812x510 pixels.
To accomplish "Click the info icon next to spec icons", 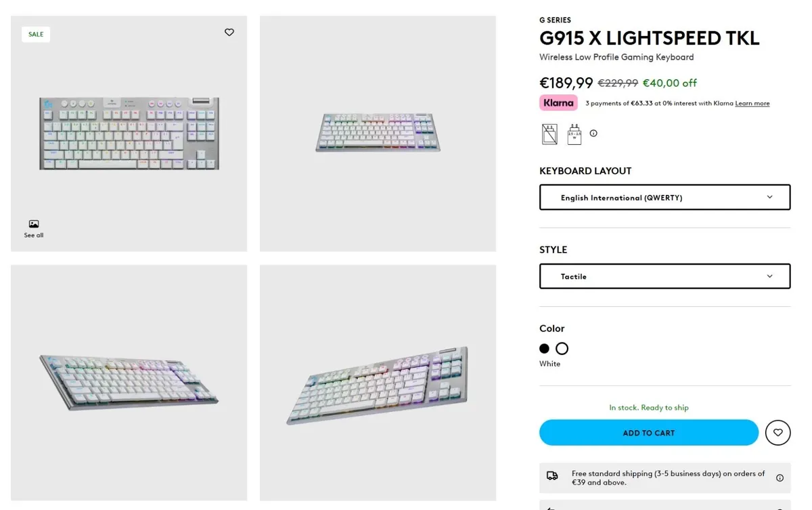I will [593, 133].
